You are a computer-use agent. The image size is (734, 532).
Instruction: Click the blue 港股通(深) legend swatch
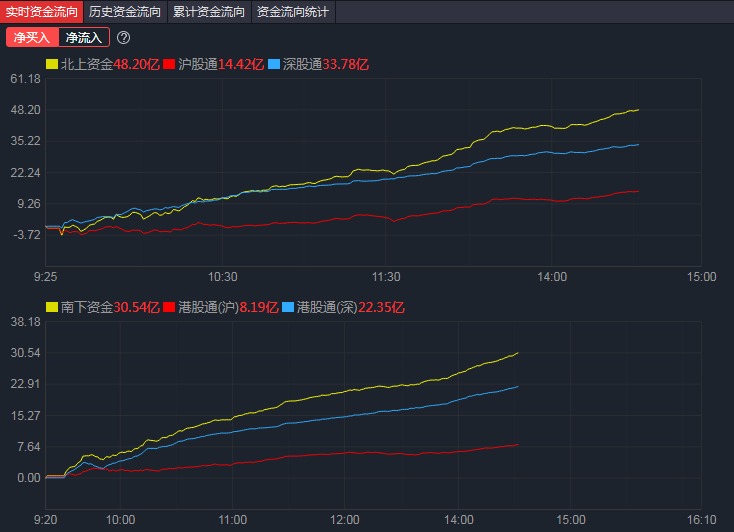pyautogui.click(x=288, y=307)
